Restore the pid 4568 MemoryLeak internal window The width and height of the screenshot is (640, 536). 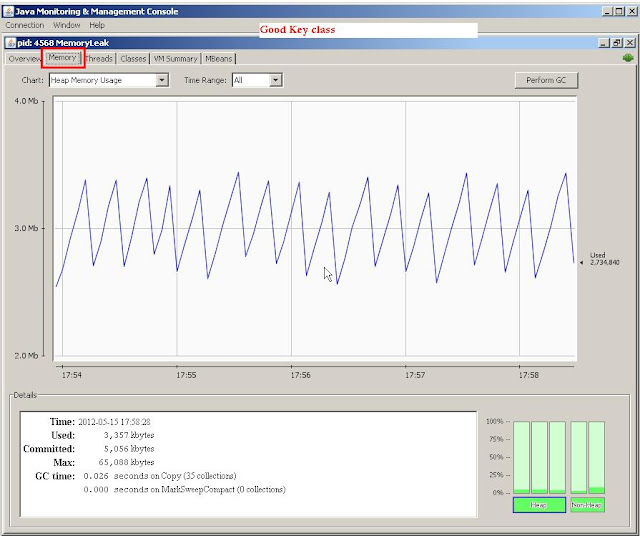pyautogui.click(x=617, y=43)
